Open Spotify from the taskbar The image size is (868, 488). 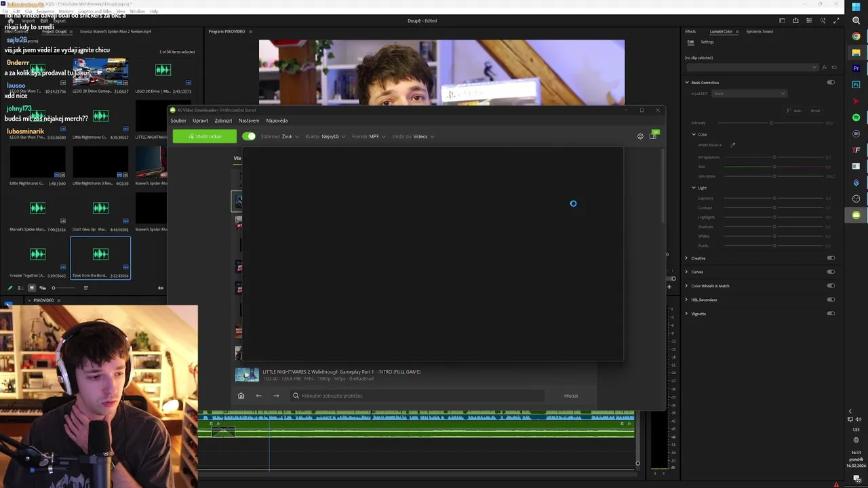856,117
